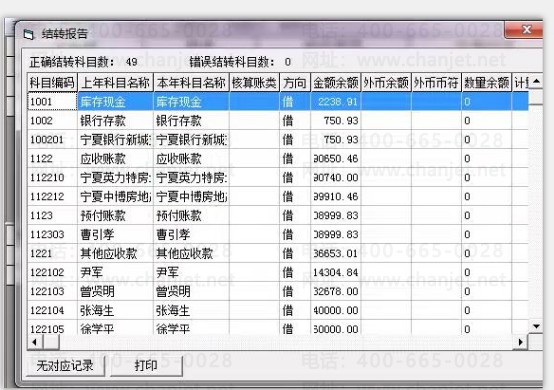554x390 pixels.
Task: Select the cell with code 1002
Action: [x=52, y=121]
